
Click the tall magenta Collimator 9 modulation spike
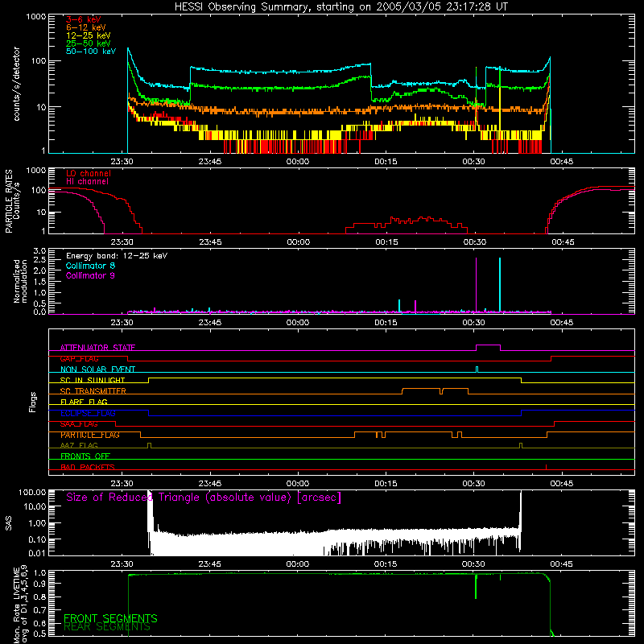[476, 284]
